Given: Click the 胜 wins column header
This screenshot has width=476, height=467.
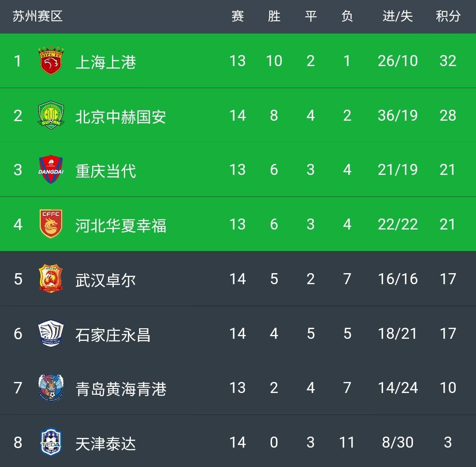Looking at the screenshot, I should [x=274, y=17].
